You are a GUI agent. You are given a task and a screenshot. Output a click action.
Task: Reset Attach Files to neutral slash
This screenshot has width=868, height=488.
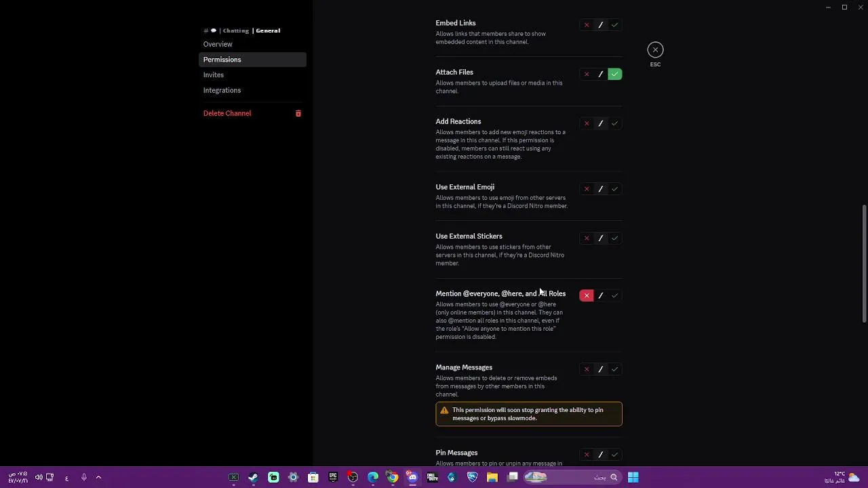pos(601,74)
